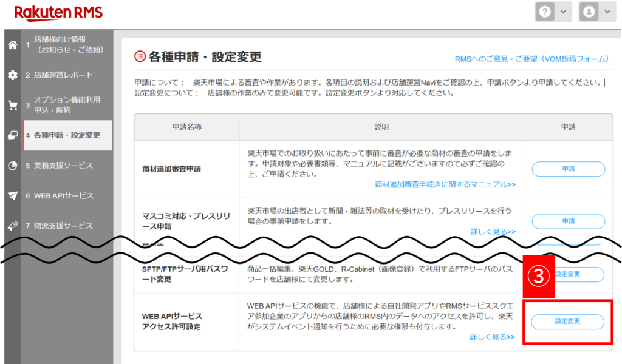The image size is (622, 364).
Task: Click the WEB APIサービス アクセス許可設定 row name
Action: [172, 322]
